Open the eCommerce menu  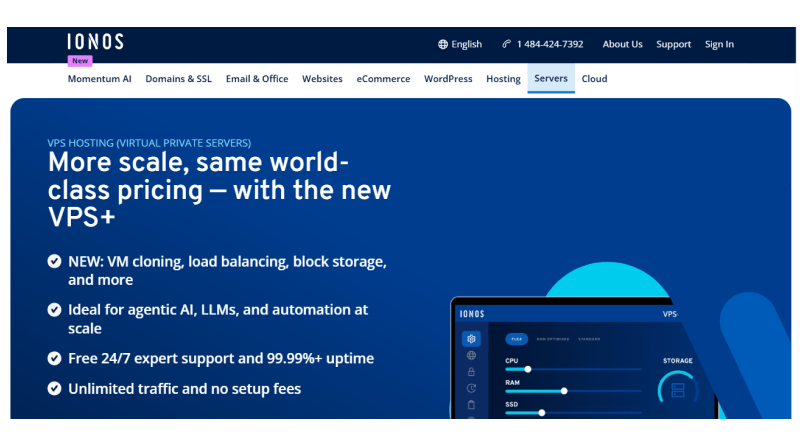click(383, 79)
